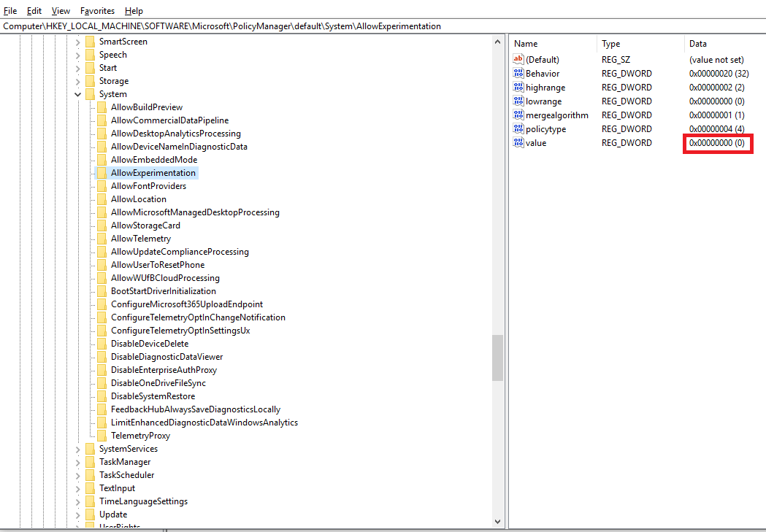Expand the Speech key
The image size is (766, 532).
[77, 55]
